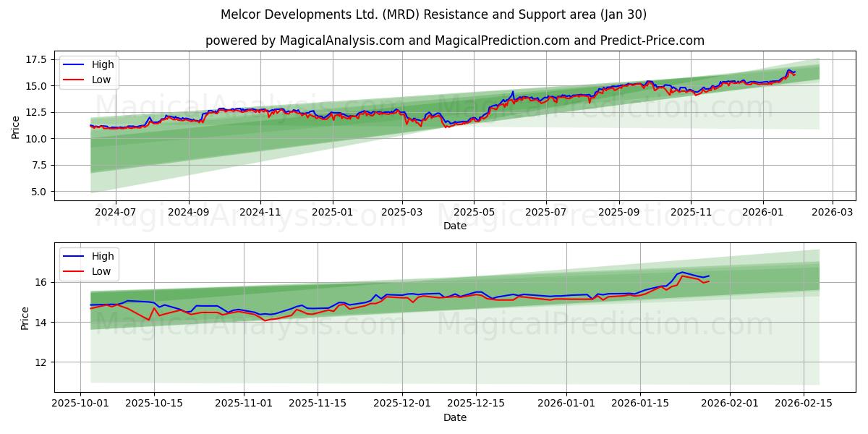Click the '2025-10-01' date tick on the bottom chart
The width and height of the screenshot is (868, 434).
click(x=81, y=405)
